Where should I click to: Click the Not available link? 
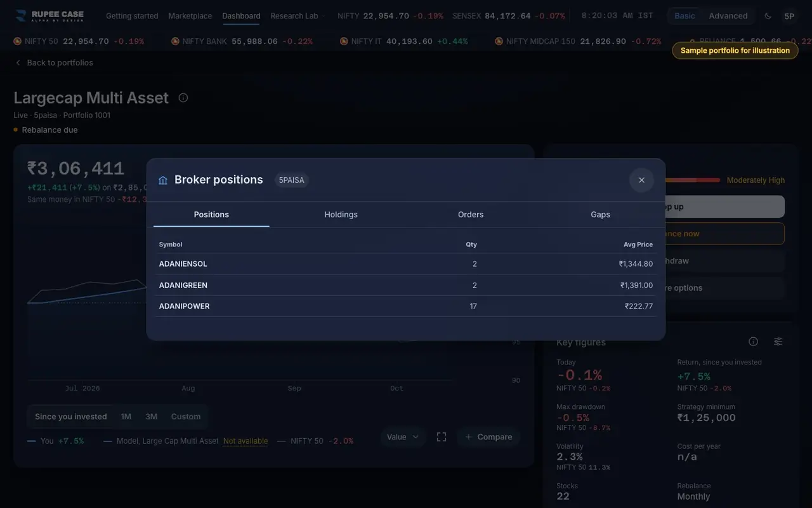click(x=246, y=441)
